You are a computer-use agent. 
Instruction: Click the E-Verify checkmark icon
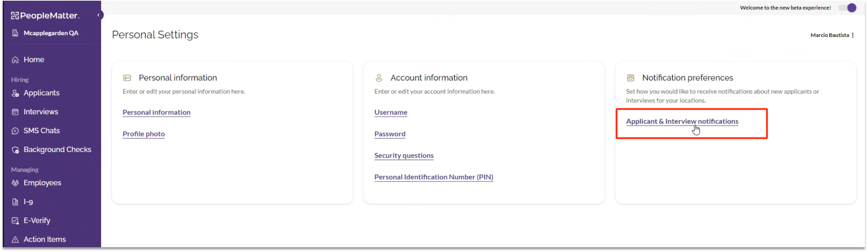click(x=15, y=221)
